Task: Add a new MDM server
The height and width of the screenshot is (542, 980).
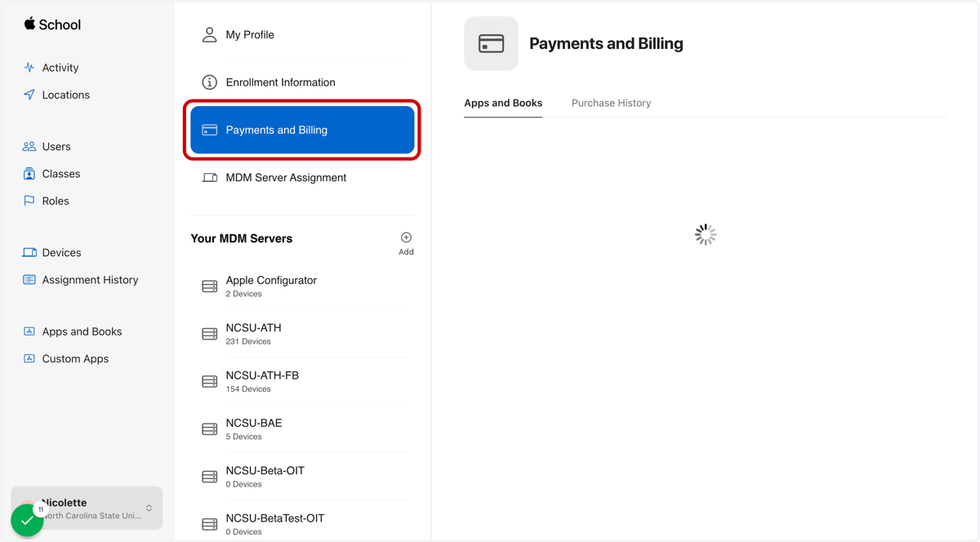Action: pyautogui.click(x=406, y=243)
